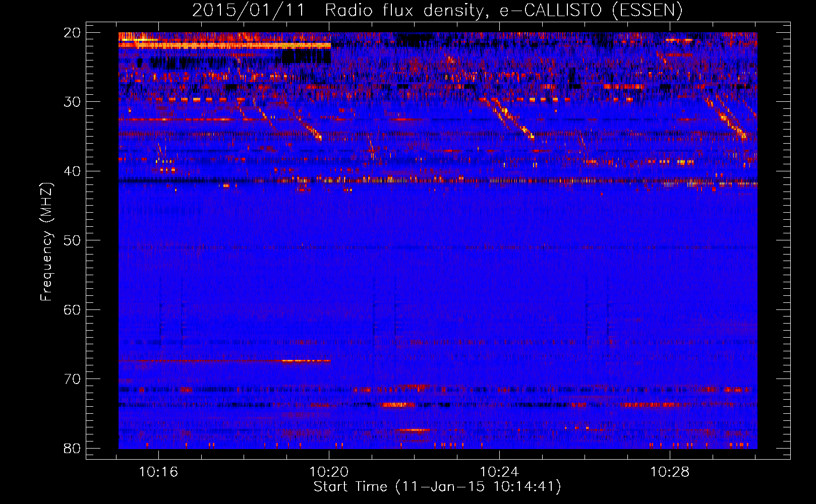
Task: Click the 10:16 time tick label
Action: [x=158, y=472]
